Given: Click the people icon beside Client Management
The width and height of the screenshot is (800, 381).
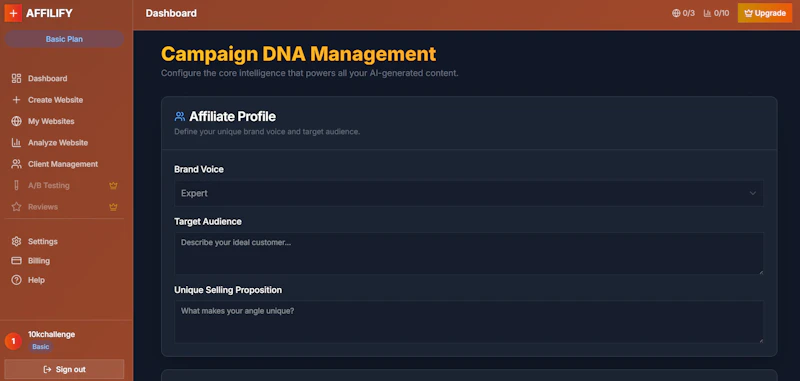Looking at the screenshot, I should click(16, 164).
